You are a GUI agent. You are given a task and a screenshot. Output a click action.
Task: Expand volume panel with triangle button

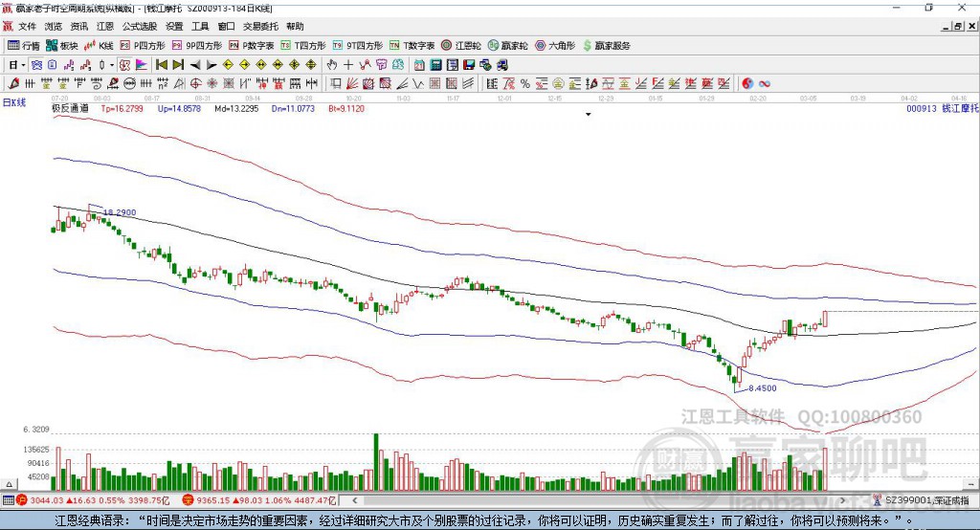click(x=9, y=484)
